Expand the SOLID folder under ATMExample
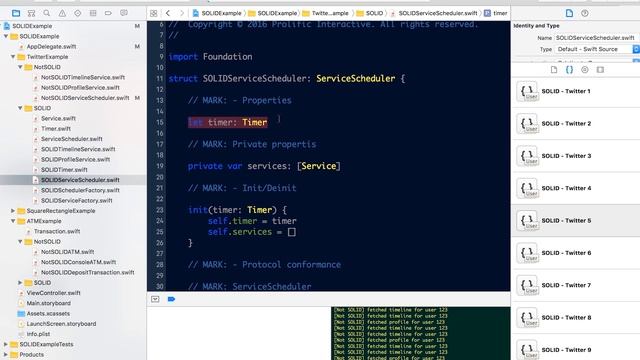Viewport: 640px width, 360px height. pos(20,282)
